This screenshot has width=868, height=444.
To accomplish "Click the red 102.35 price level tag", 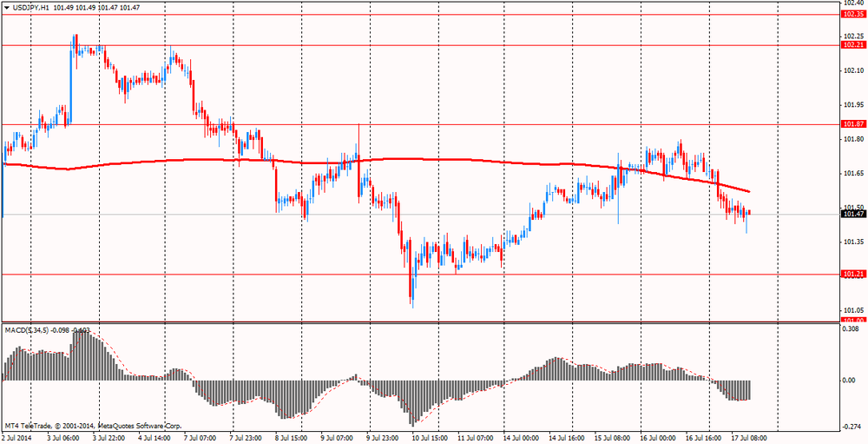I will [x=853, y=15].
